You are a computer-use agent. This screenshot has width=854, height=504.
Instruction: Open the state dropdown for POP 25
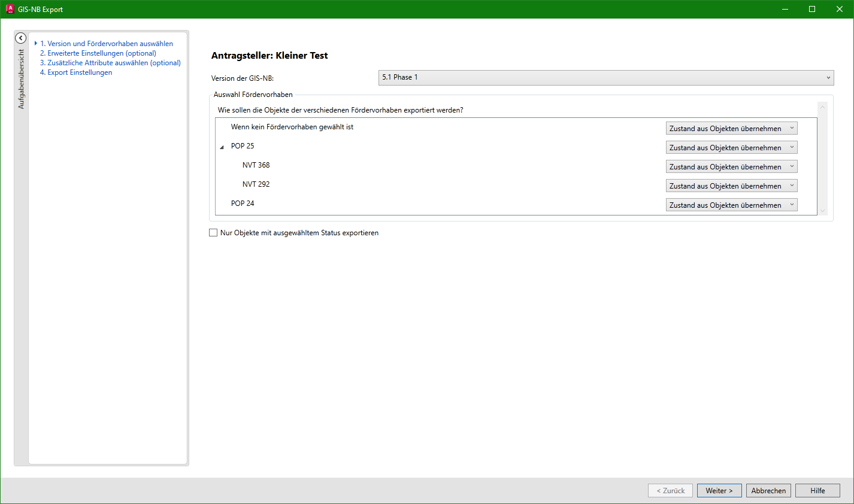coord(731,148)
